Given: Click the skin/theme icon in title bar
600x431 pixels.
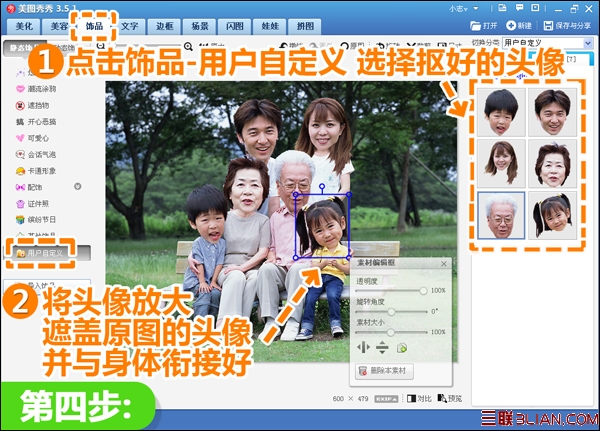Looking at the screenshot, I should pyautogui.click(x=502, y=8).
